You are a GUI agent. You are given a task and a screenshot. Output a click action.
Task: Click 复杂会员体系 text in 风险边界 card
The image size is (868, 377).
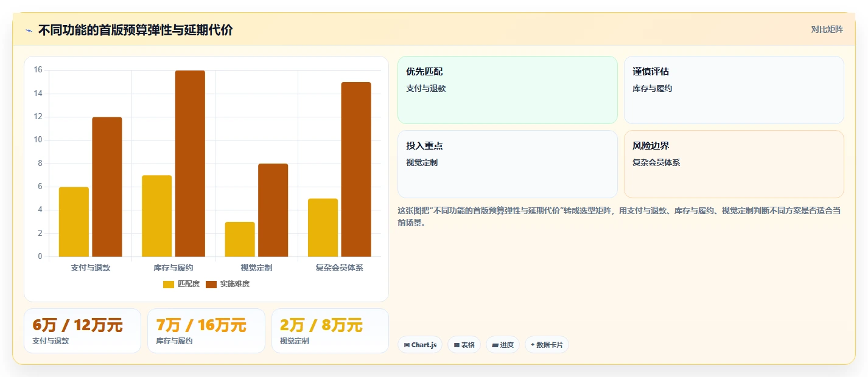[x=656, y=162]
